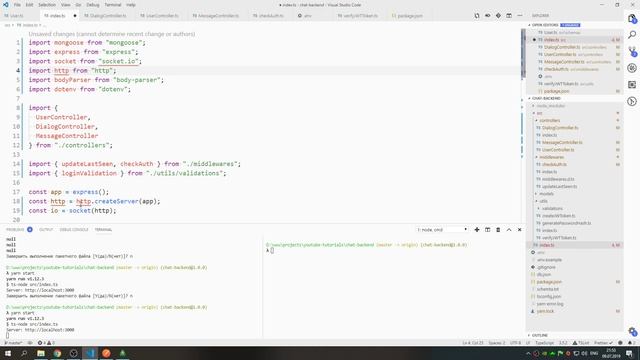Click the TSLint status bar item
Image resolution: width=640 pixels, height=360 pixels.
581,343
